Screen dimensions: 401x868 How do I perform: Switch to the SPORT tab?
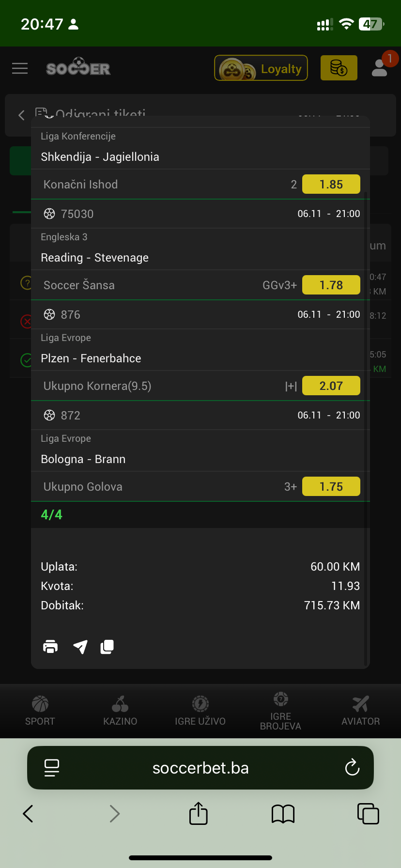(40, 711)
